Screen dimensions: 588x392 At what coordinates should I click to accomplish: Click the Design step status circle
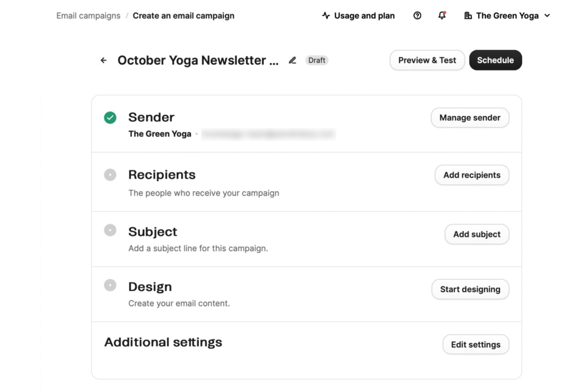point(110,285)
